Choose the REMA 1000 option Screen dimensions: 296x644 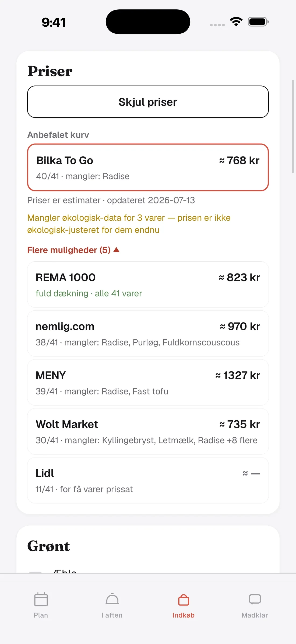(148, 285)
